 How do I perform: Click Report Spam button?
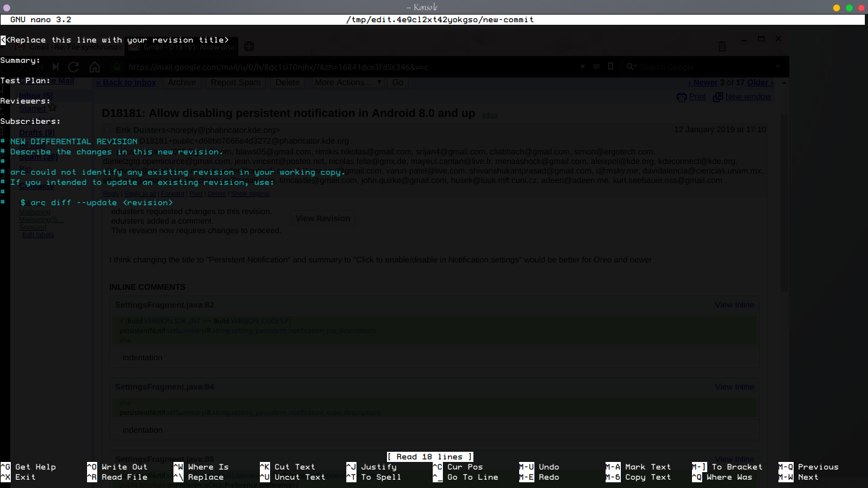[236, 82]
